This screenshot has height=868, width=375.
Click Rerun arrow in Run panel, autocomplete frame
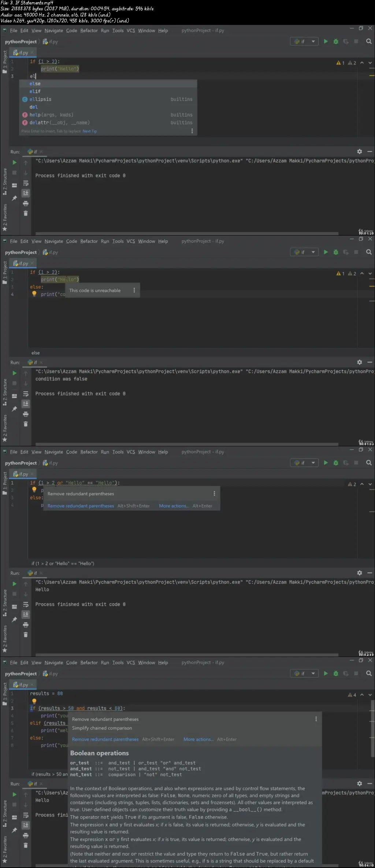15,163
